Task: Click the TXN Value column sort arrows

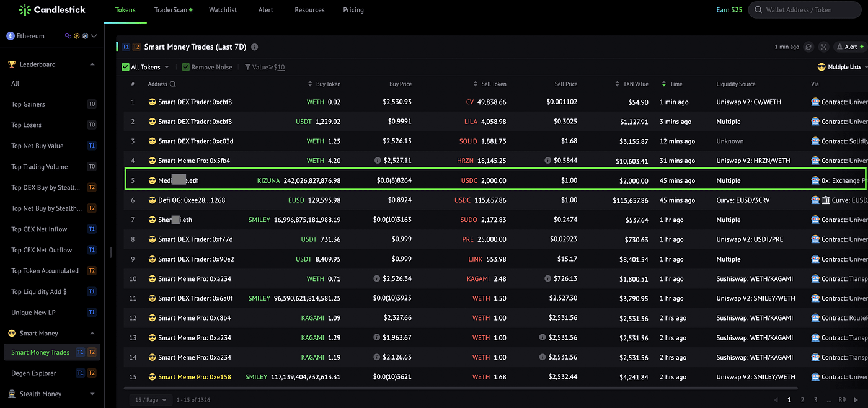Action: tap(618, 84)
